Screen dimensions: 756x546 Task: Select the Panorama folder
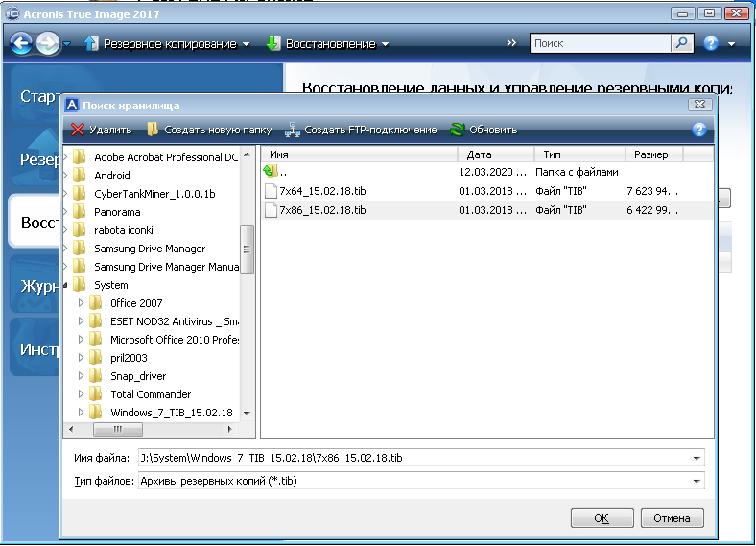coord(106,212)
